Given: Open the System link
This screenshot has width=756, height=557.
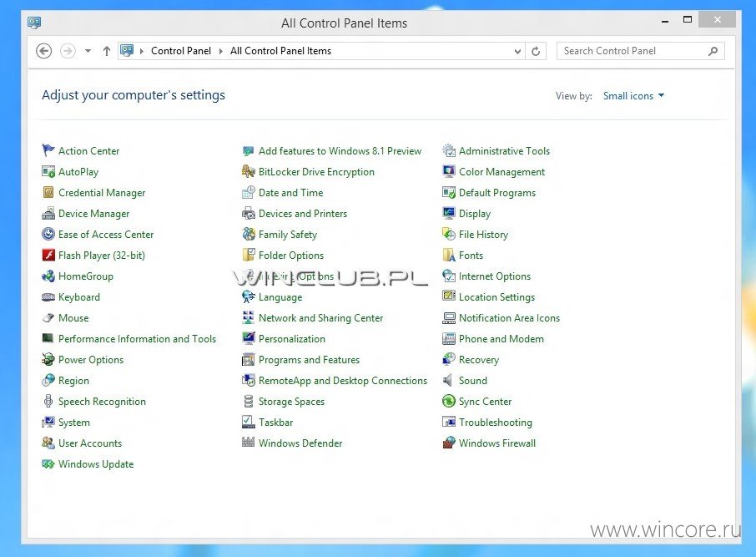Looking at the screenshot, I should tap(73, 423).
